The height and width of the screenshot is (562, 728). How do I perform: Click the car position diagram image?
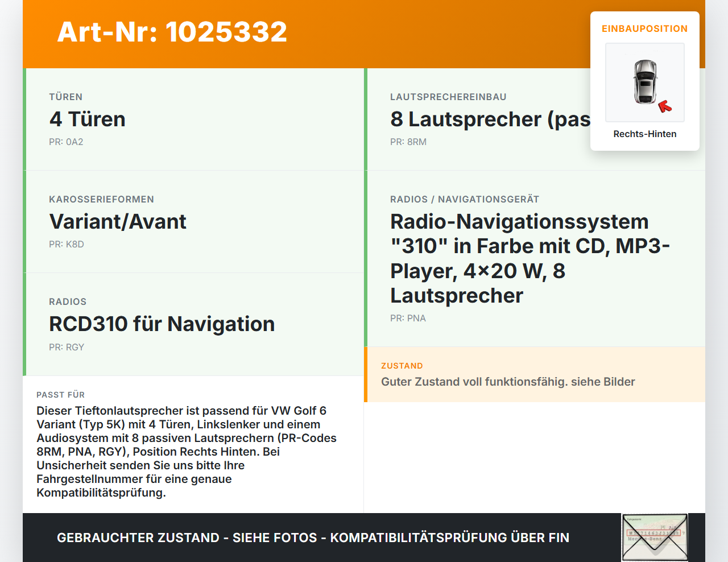(x=645, y=82)
